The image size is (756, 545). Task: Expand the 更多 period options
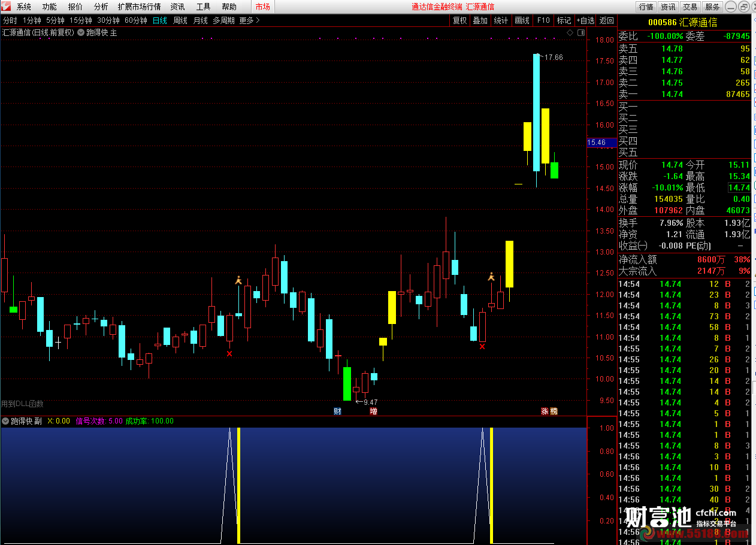tap(250, 20)
